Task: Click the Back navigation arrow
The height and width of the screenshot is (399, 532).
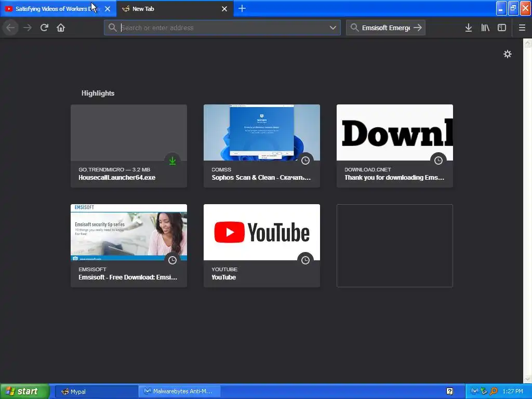Action: click(10, 28)
